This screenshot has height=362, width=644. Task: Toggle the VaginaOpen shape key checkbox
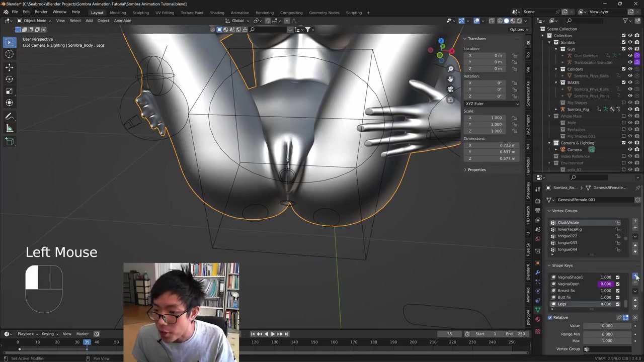[x=617, y=284]
